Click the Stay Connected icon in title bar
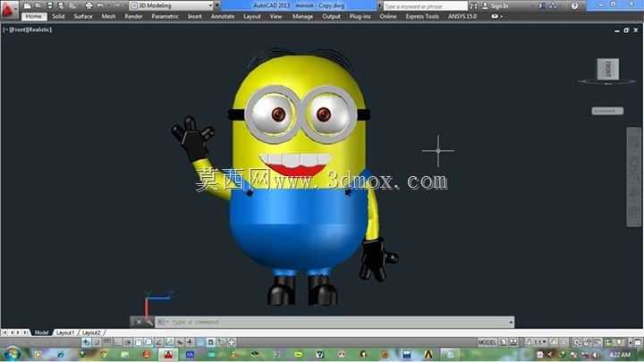The height and width of the screenshot is (362, 644). [x=554, y=5]
